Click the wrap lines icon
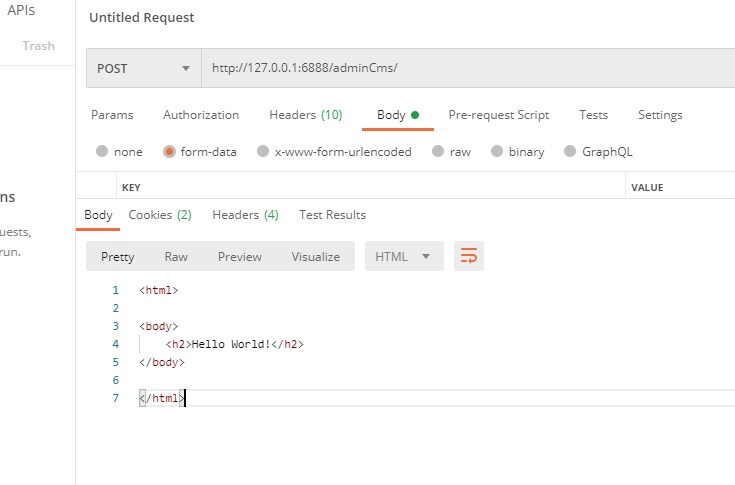 [x=468, y=256]
